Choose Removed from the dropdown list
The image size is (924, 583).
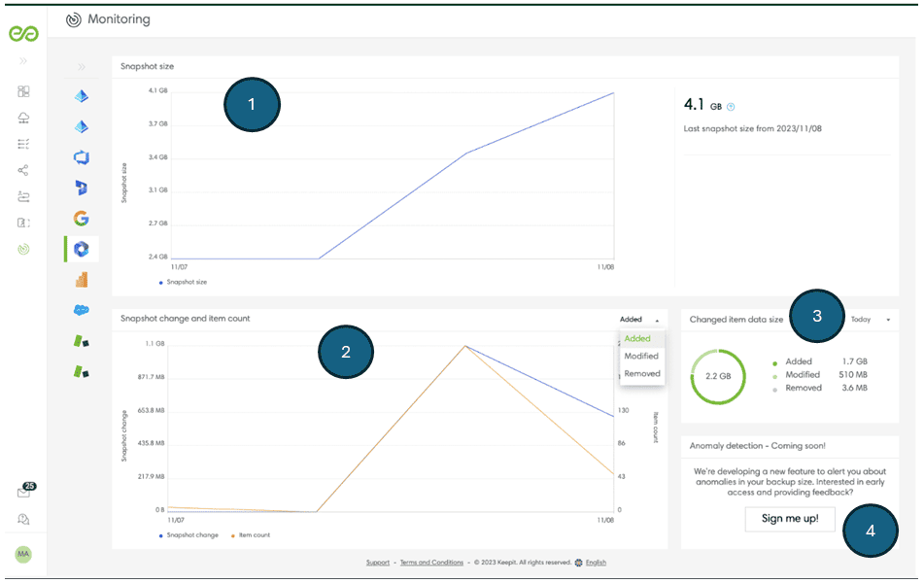(x=641, y=373)
